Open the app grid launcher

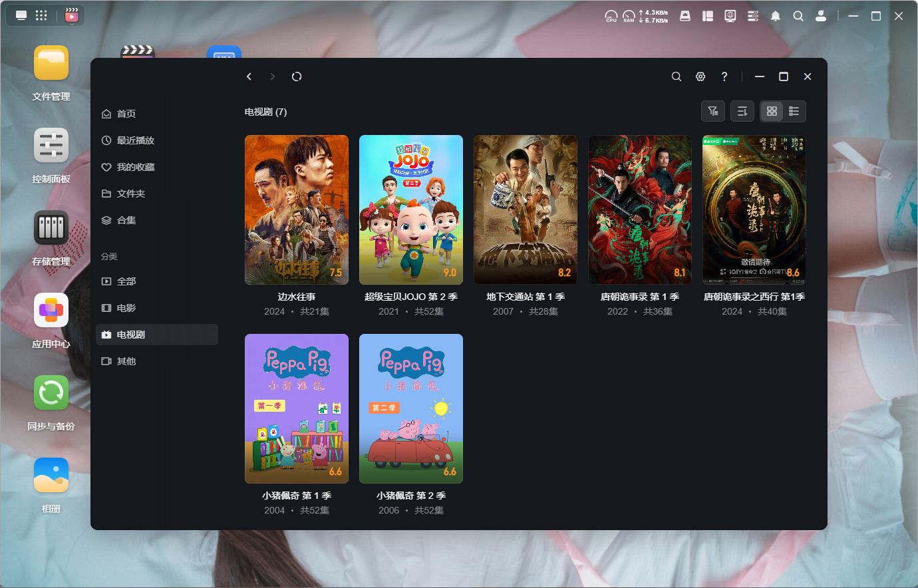point(41,15)
